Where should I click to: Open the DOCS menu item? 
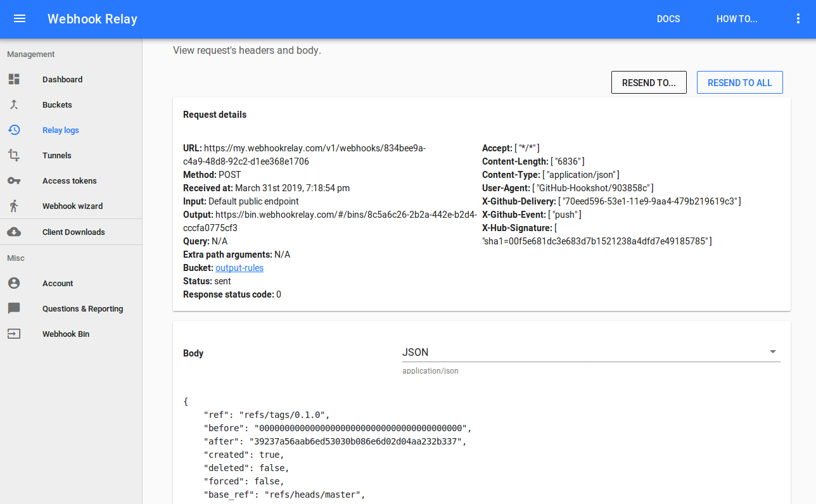[x=668, y=19]
